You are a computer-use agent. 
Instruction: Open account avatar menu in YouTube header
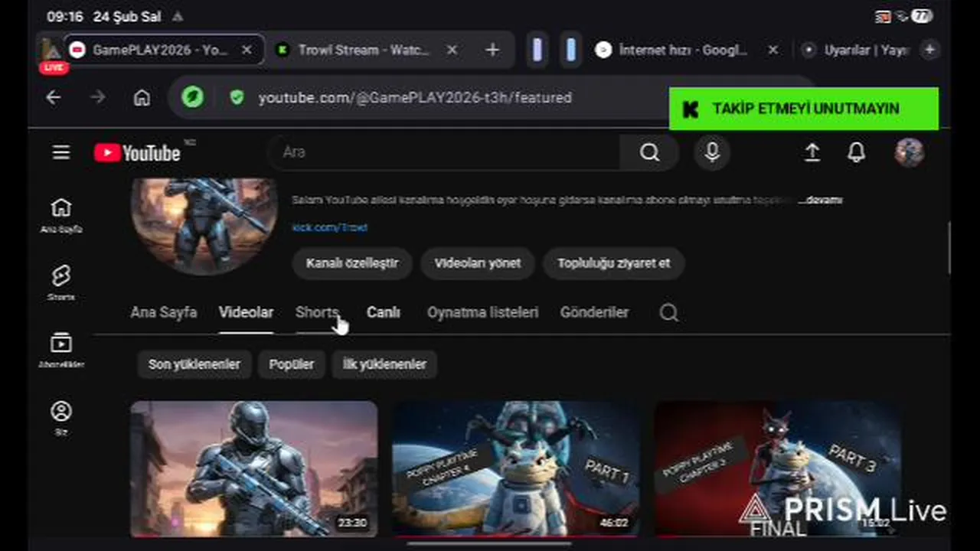pos(910,152)
